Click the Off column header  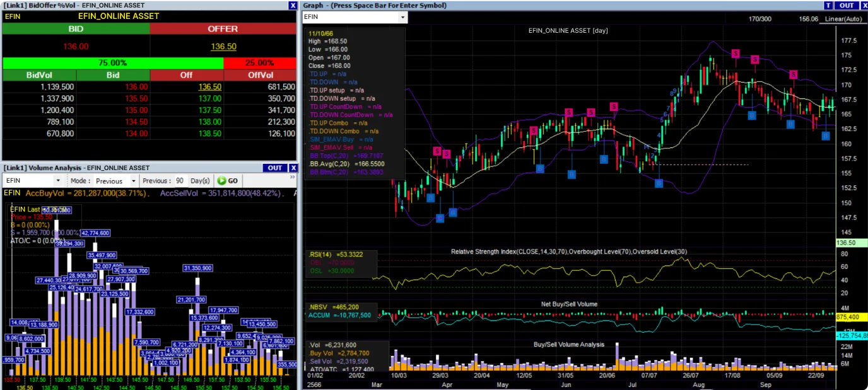(186, 75)
